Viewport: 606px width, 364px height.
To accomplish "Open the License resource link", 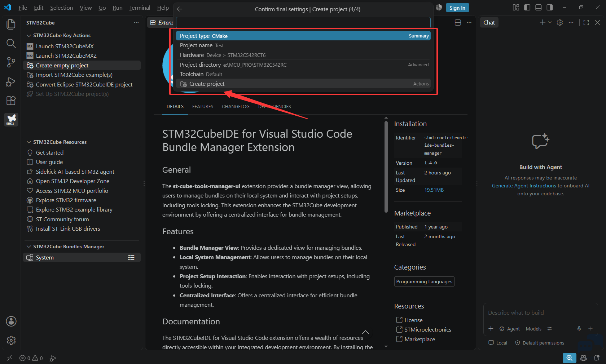I will (x=413, y=320).
